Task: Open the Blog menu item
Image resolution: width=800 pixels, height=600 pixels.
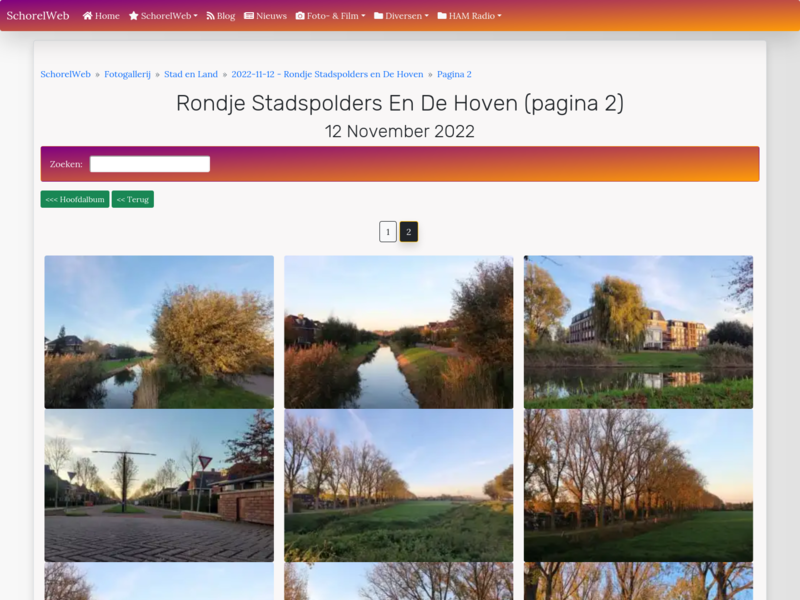Action: [x=220, y=16]
